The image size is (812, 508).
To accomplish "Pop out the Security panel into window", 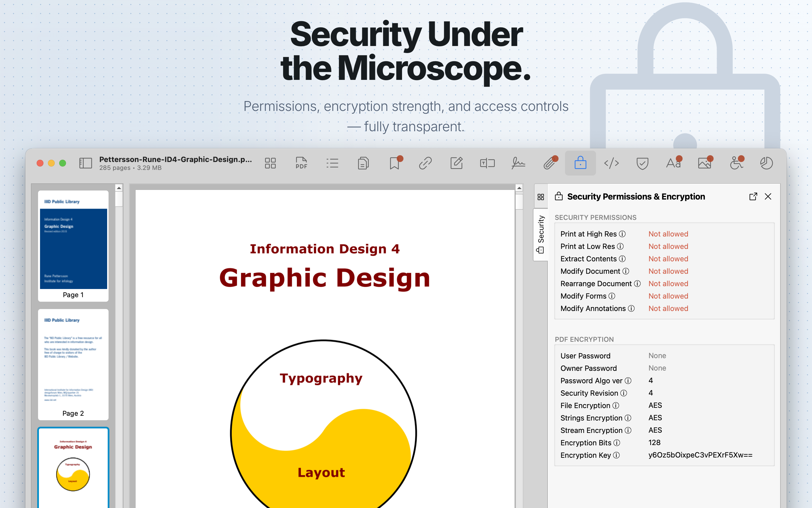I will pos(753,196).
